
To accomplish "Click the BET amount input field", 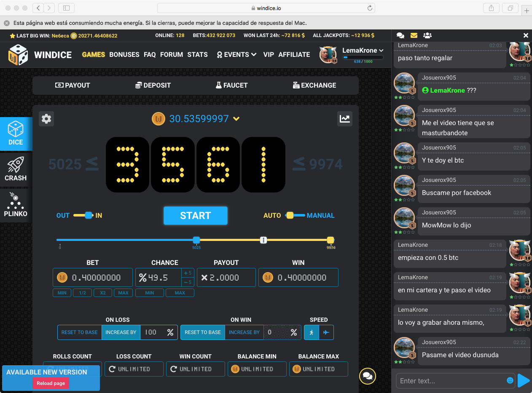I will (93, 278).
